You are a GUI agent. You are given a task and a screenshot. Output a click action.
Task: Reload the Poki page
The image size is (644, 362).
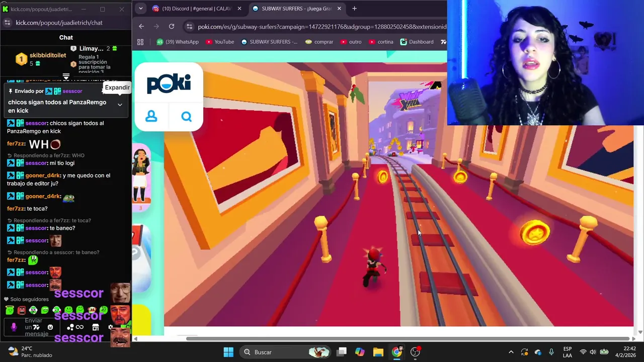172,27
